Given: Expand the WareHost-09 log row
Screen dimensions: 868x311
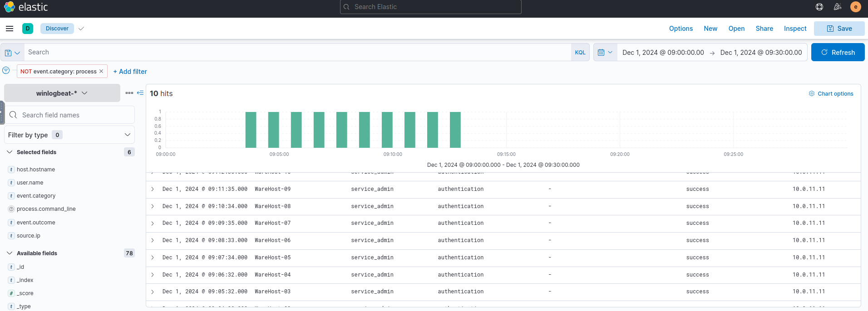Looking at the screenshot, I should point(153,190).
